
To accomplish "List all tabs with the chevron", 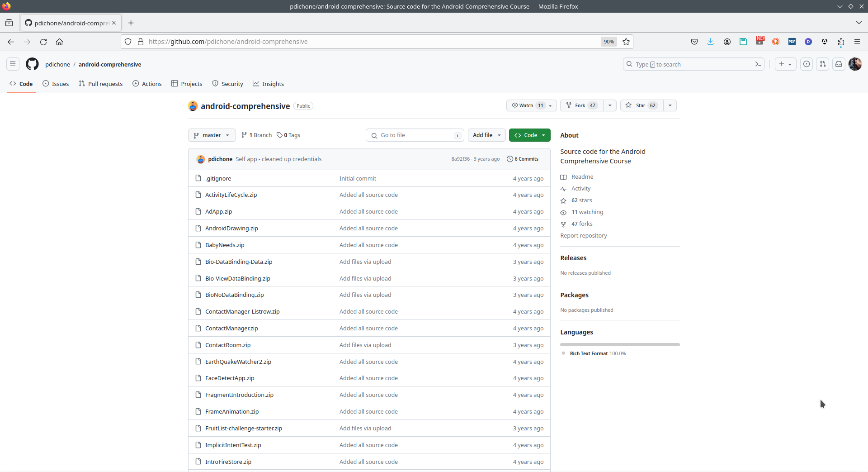I will pos(859,23).
